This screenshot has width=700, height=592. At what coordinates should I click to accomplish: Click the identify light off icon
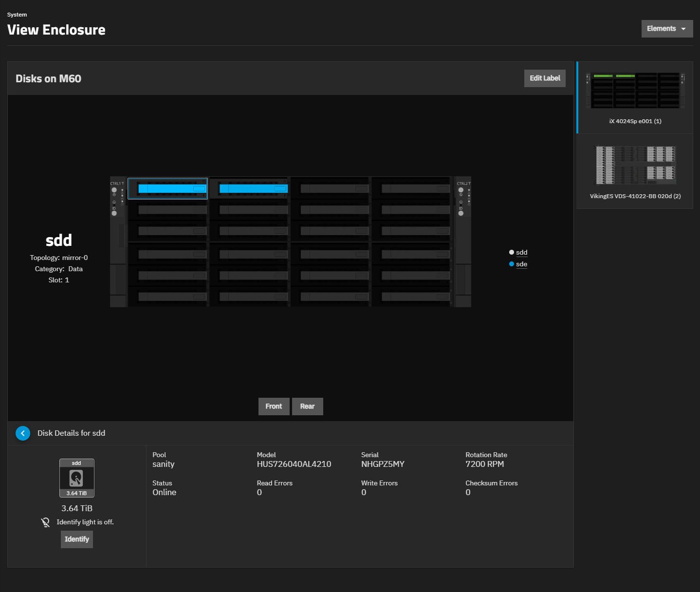click(45, 522)
